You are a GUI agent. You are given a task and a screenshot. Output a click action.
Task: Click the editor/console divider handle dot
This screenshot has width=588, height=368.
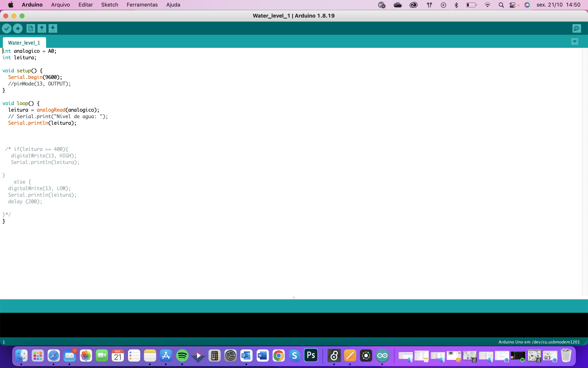pyautogui.click(x=294, y=297)
